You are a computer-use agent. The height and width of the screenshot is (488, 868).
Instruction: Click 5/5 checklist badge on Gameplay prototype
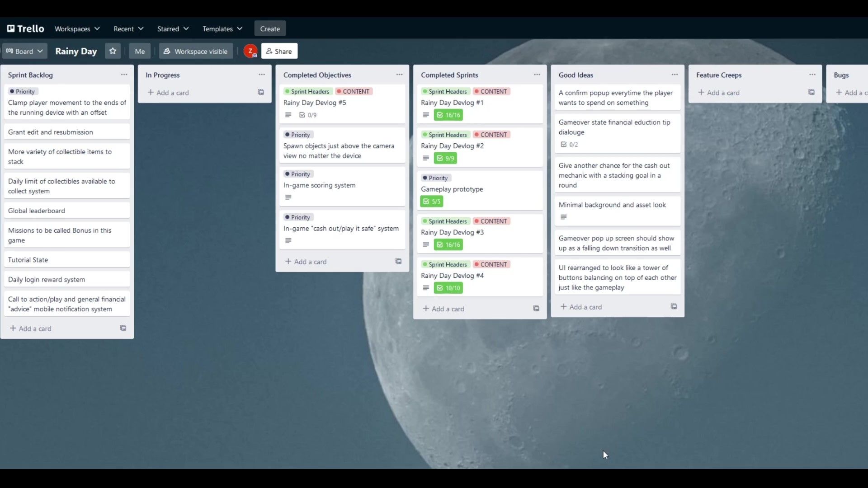[431, 202]
